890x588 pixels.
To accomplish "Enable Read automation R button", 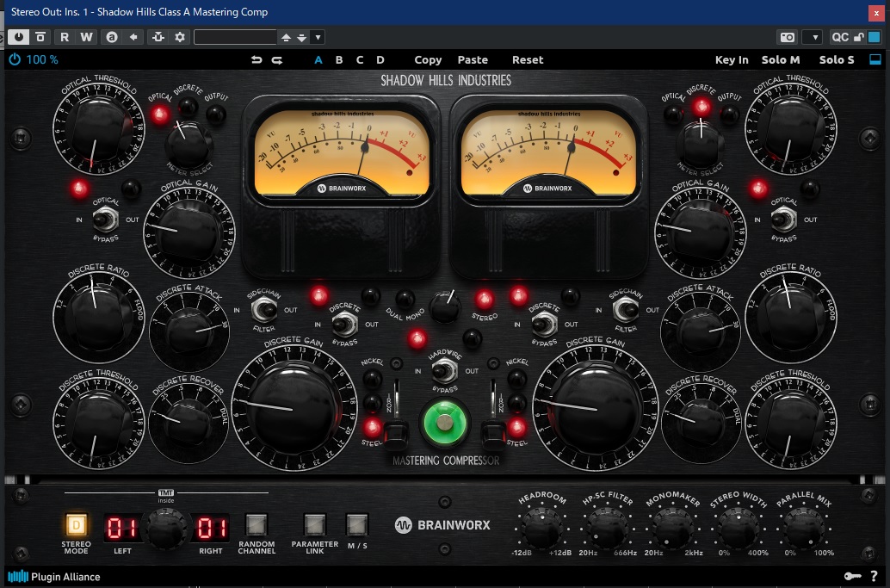I will point(65,37).
